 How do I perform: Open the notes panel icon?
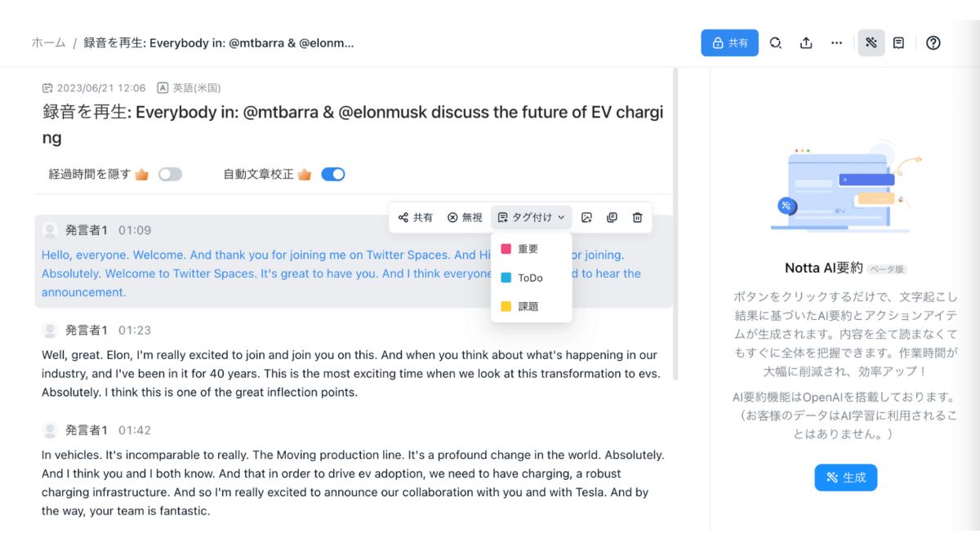point(898,42)
